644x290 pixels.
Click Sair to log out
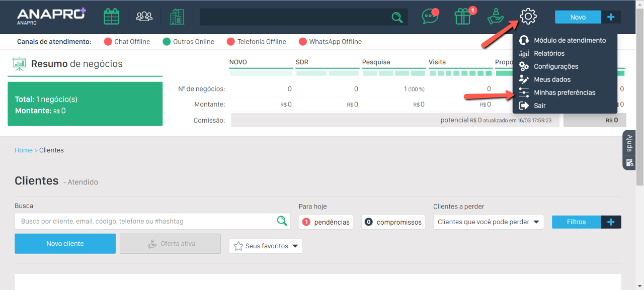tap(539, 106)
